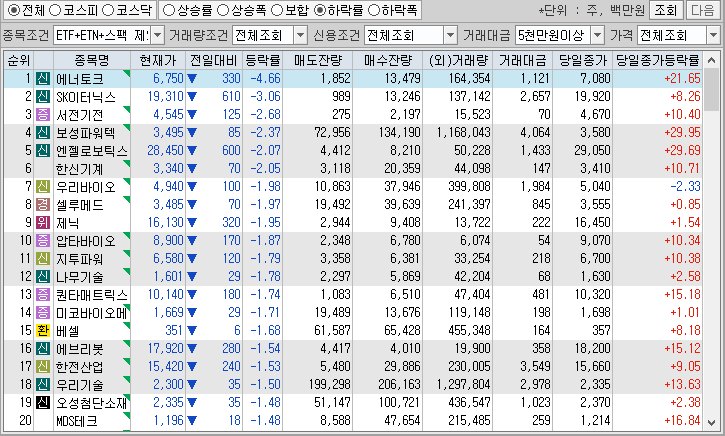Click trade value 3,549 for 한전산업
Image resolution: width=725 pixels, height=436 pixels.
click(535, 367)
